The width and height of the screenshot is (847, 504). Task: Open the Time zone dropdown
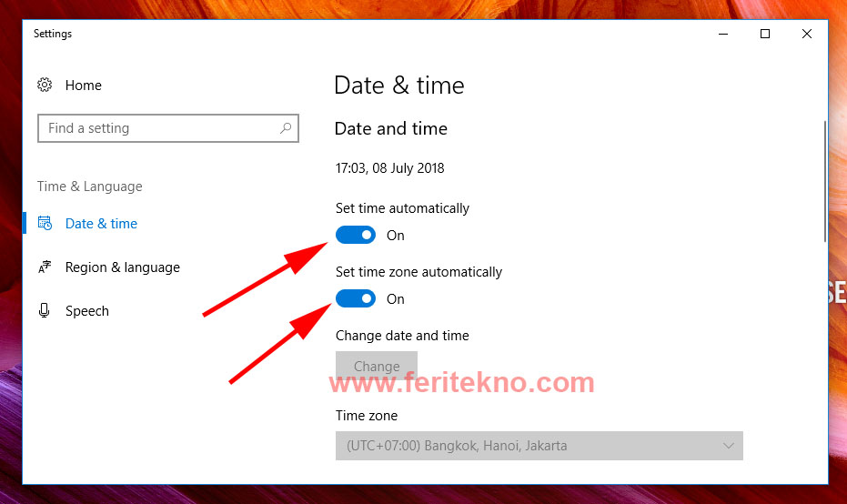539,446
